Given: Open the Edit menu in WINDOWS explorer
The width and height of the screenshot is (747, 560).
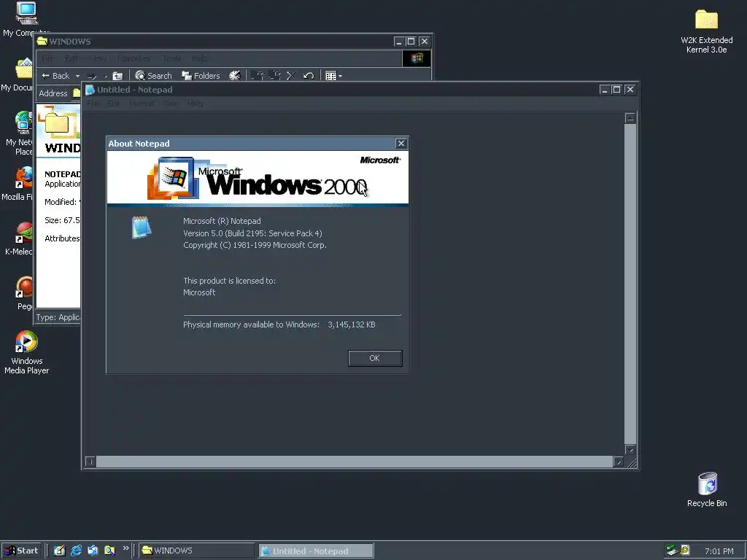Looking at the screenshot, I should tap(71, 58).
